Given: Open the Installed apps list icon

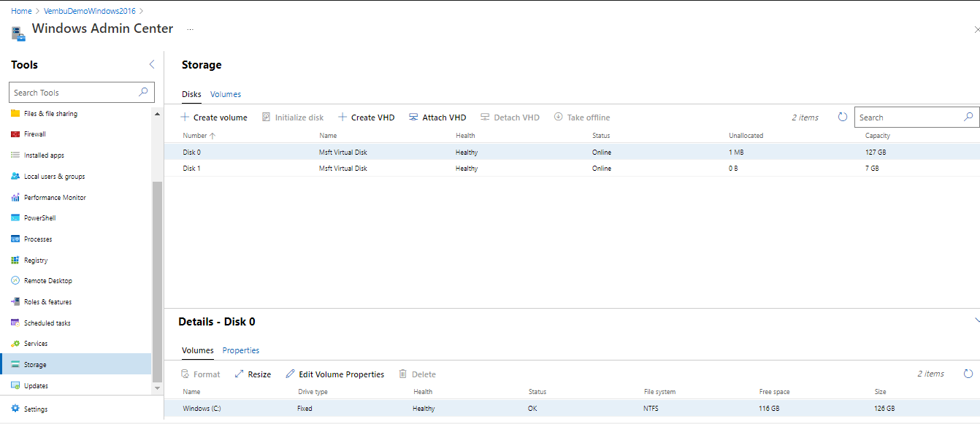Looking at the screenshot, I should pos(15,155).
